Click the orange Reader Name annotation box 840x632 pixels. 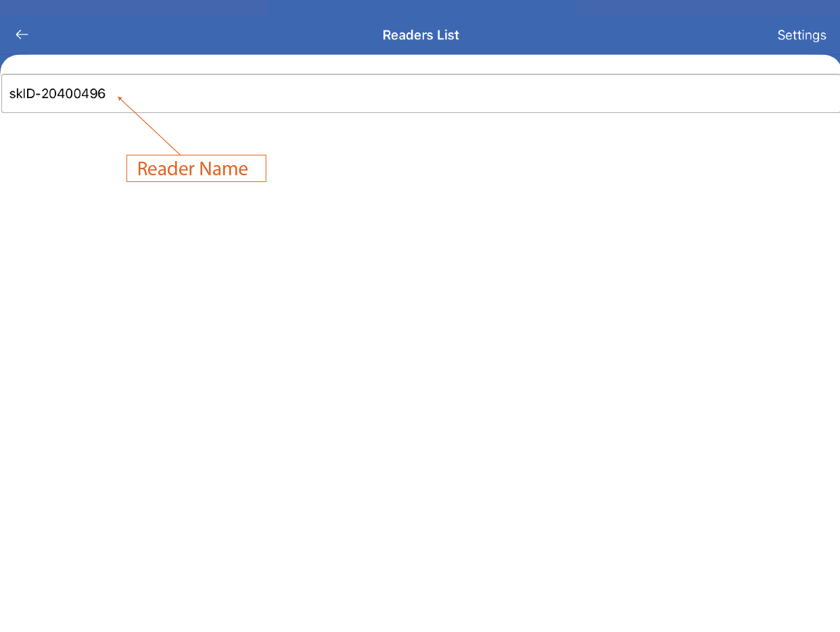click(196, 168)
